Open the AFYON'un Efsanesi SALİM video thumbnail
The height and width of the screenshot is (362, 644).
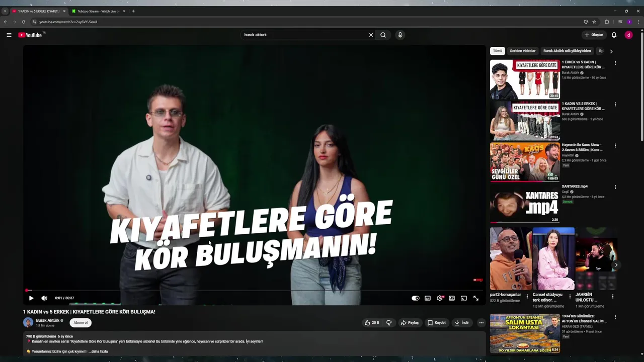[525, 333]
